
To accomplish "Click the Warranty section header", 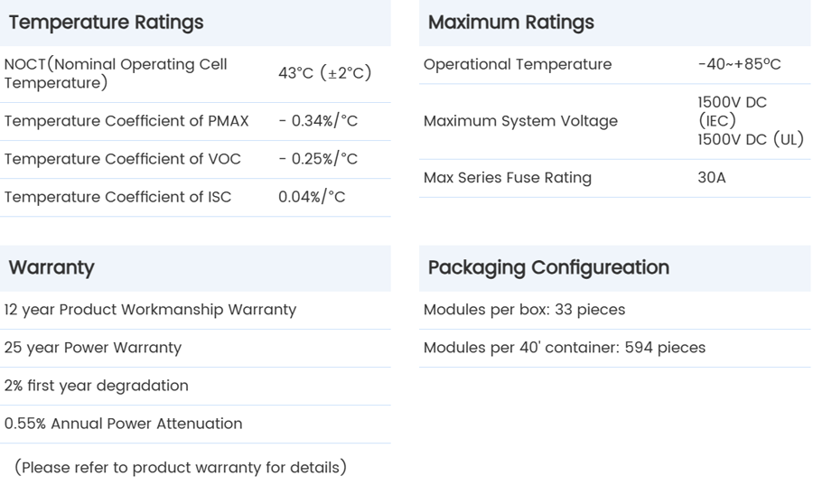I will 51,267.
